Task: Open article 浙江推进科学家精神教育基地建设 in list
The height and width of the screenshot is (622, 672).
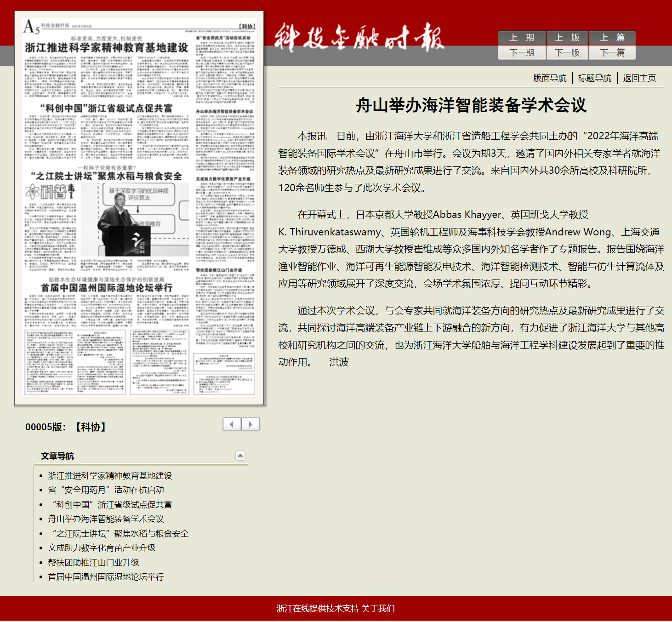Action: (110, 476)
